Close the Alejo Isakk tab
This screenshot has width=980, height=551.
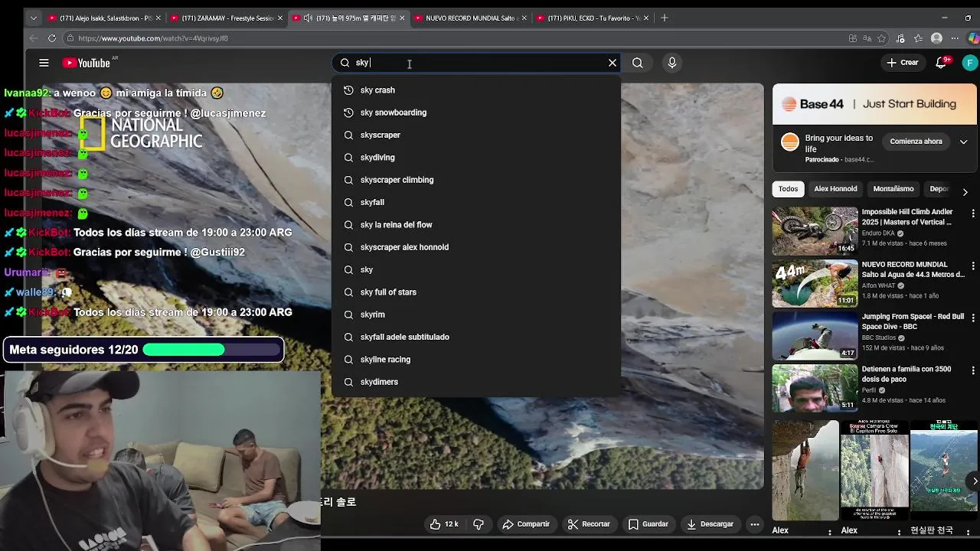point(158,18)
